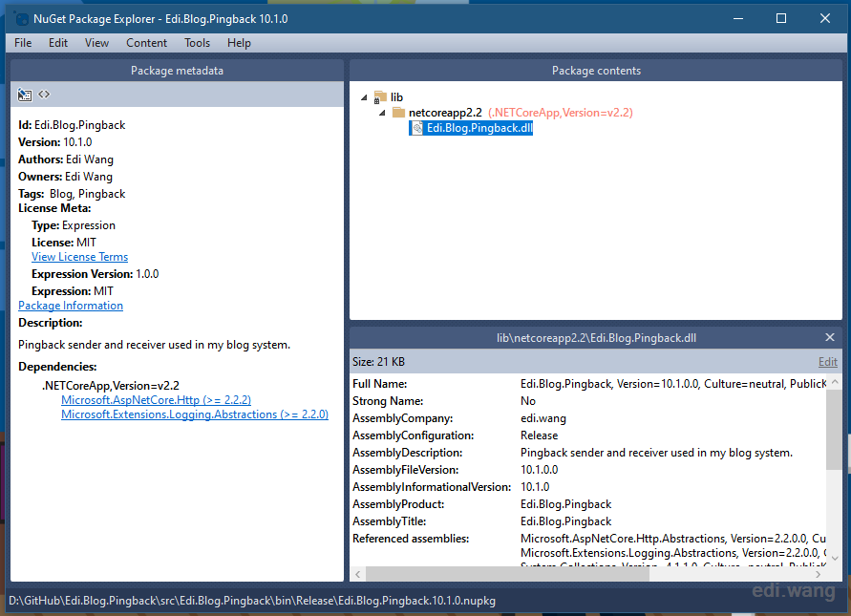Close the file details pane
The height and width of the screenshot is (616, 851).
click(830, 337)
